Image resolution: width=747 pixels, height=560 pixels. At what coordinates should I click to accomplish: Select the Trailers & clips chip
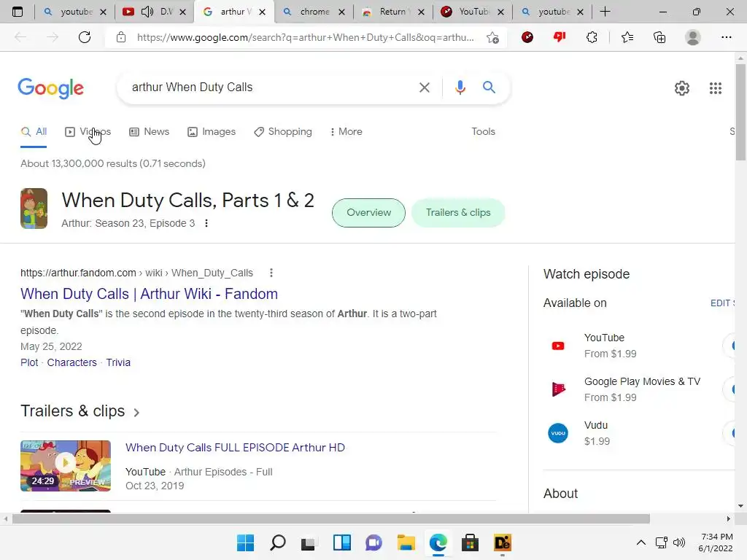pos(458,213)
